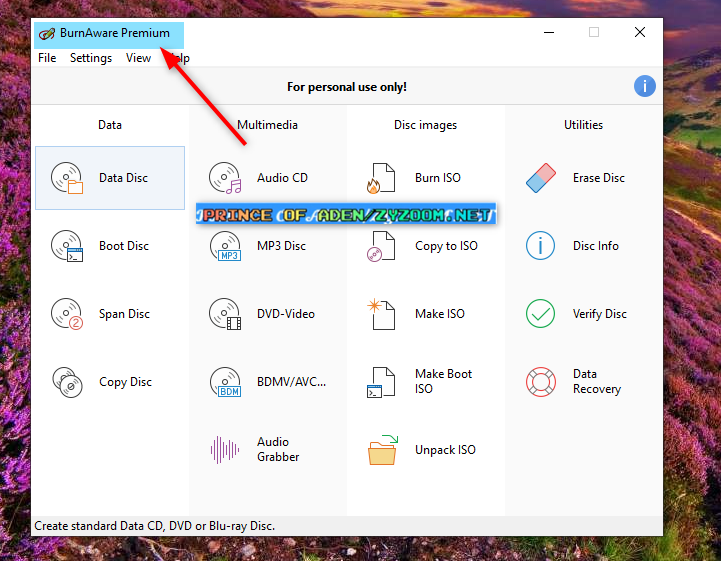Click the 'For personal use only!' banner text
Image resolution: width=721 pixels, height=561 pixels.
pyautogui.click(x=347, y=87)
